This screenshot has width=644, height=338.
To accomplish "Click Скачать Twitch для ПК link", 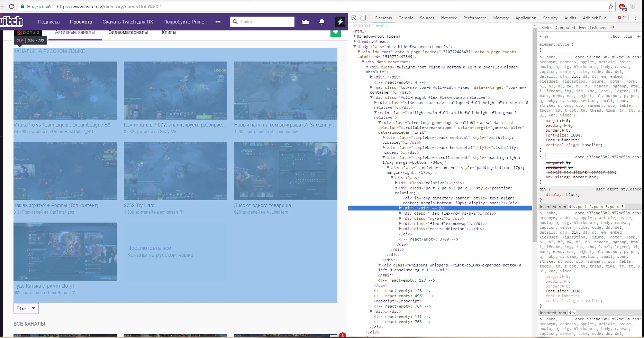I will coord(128,22).
